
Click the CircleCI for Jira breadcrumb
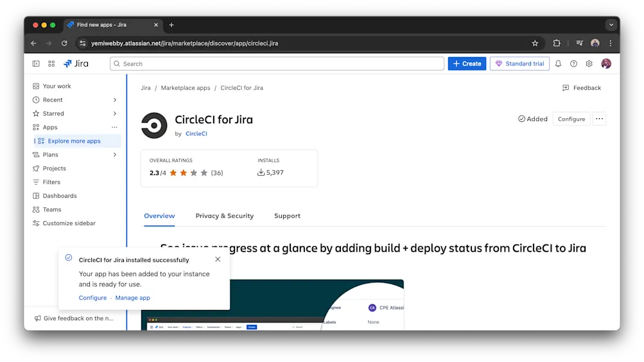(x=241, y=88)
